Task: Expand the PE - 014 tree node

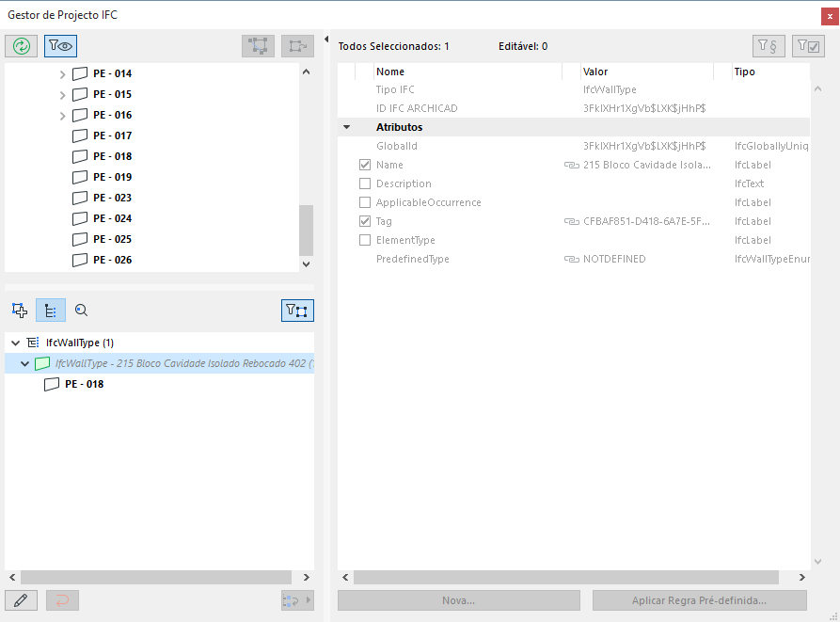Action: coord(62,74)
